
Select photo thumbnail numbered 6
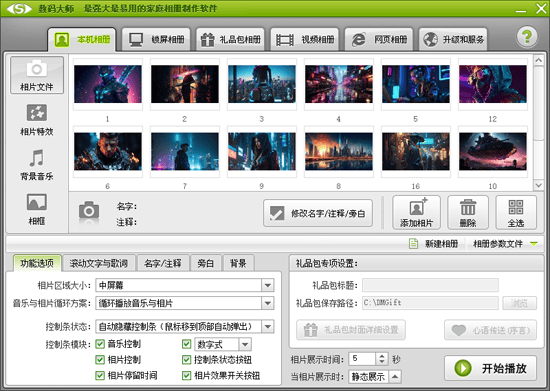pos(108,152)
